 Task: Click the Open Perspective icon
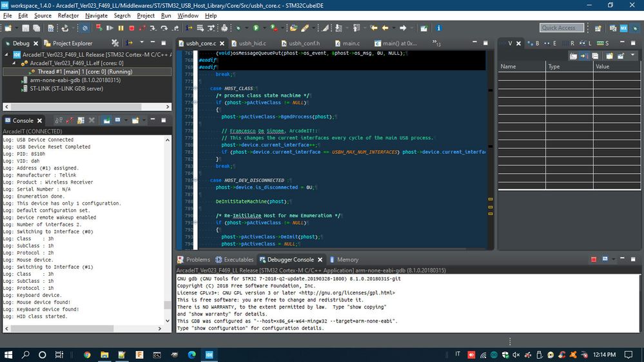coord(598,28)
